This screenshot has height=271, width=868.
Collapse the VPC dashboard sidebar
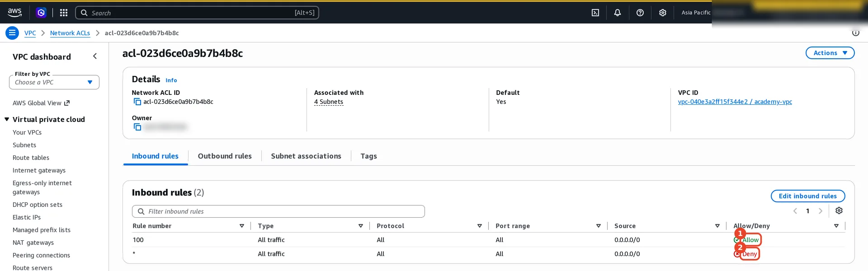(x=95, y=56)
